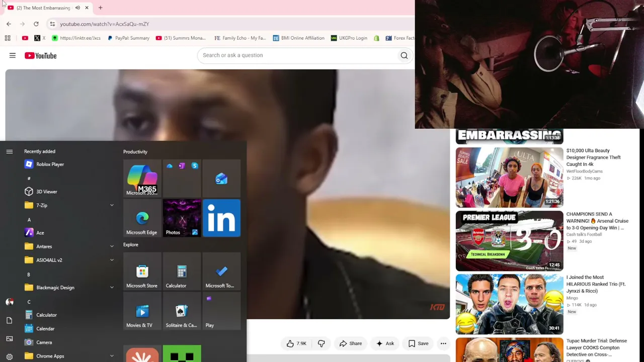This screenshot has height=362, width=644.
Task: Open the Microsoft Store tile
Action: point(142,271)
